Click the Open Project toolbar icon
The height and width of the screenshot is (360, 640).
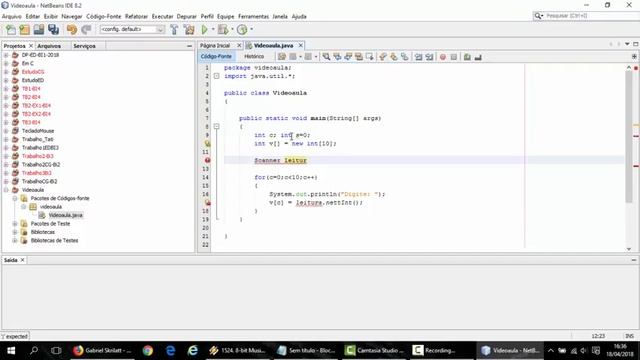[39, 29]
